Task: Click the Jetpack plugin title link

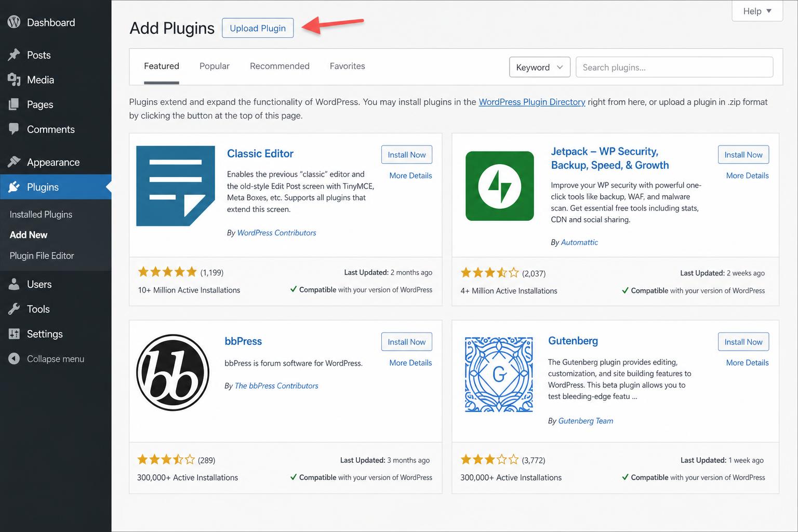Action: coord(610,158)
